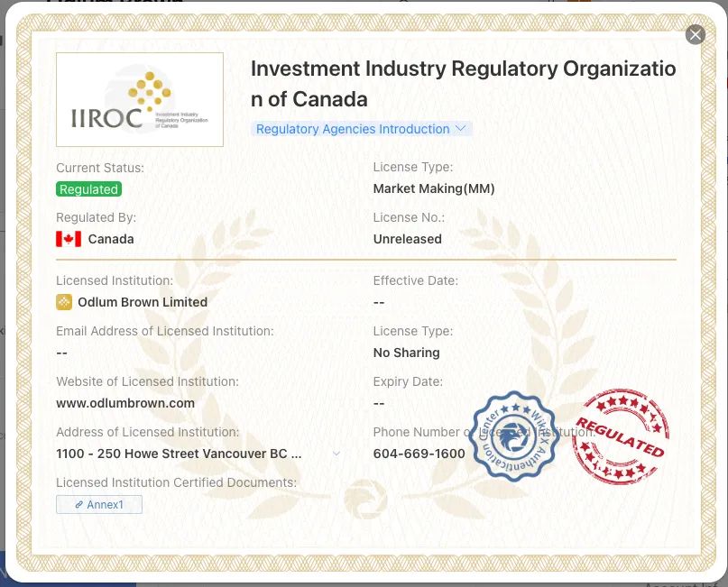The height and width of the screenshot is (587, 728).
Task: Click the link icon inside Annex1 button
Action: pos(78,504)
